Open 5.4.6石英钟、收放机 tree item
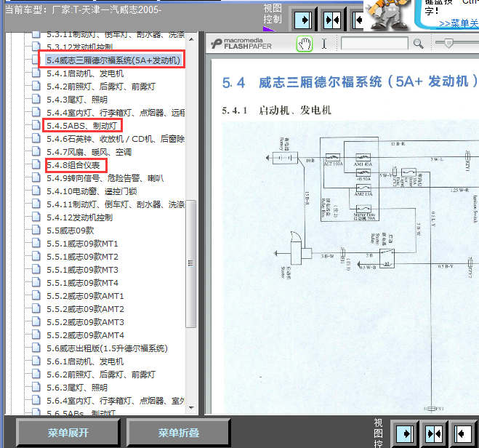The image size is (479, 448). pos(116,139)
